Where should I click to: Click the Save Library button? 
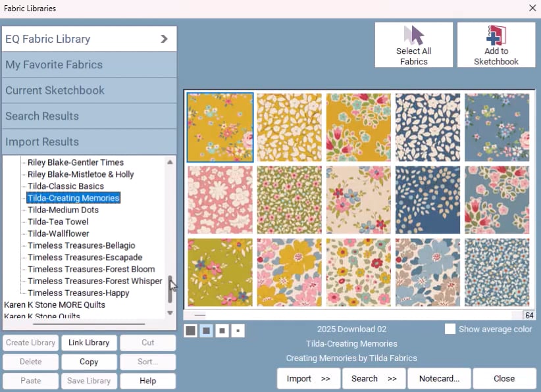coord(89,381)
